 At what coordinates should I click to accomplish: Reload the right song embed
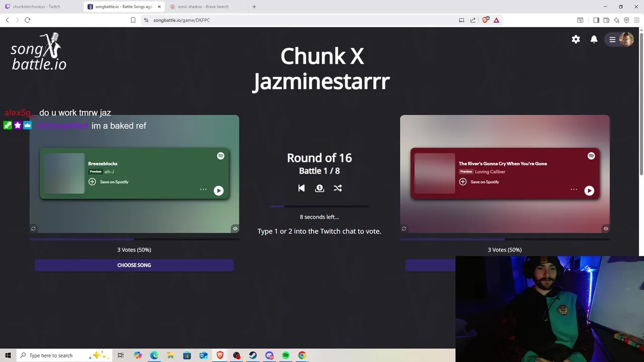click(404, 229)
